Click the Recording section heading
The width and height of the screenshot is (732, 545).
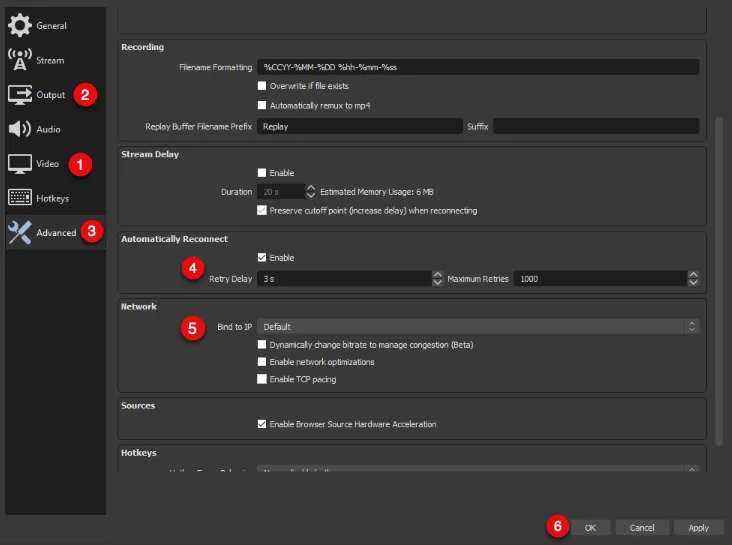click(x=142, y=47)
